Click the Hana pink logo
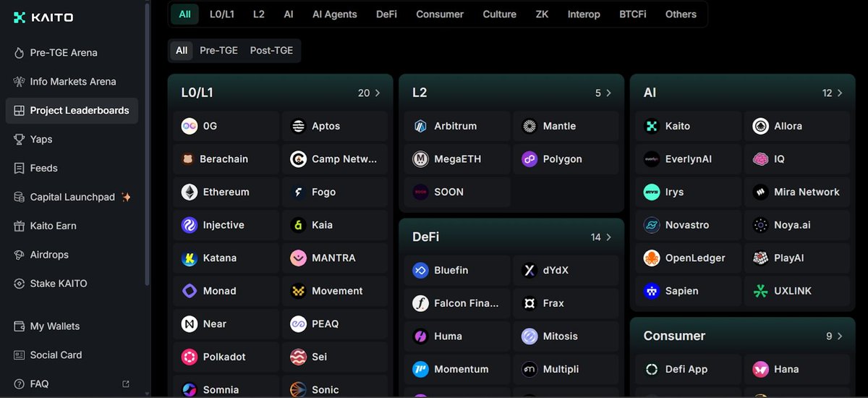Image resolution: width=868 pixels, height=398 pixels. [760, 369]
